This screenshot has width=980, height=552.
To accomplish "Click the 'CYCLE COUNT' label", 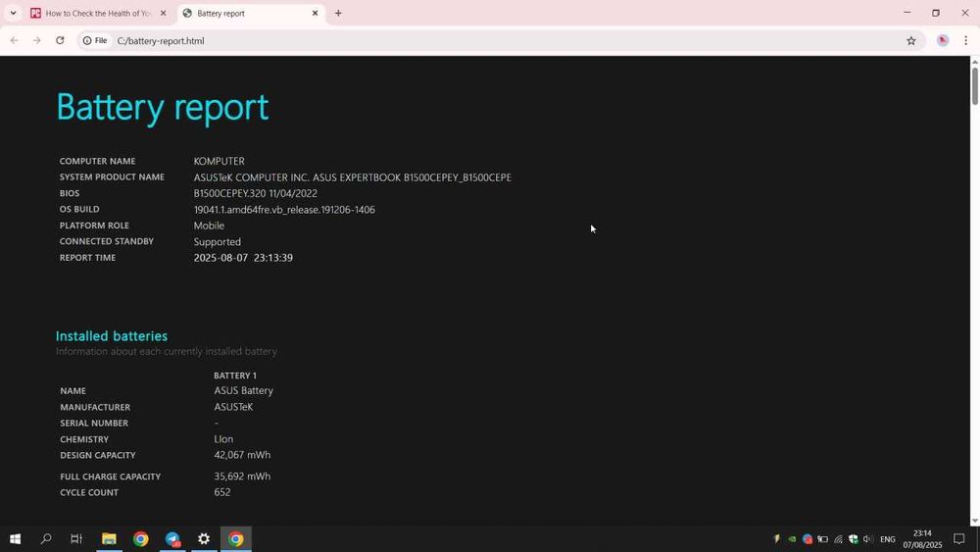I will pos(89,492).
